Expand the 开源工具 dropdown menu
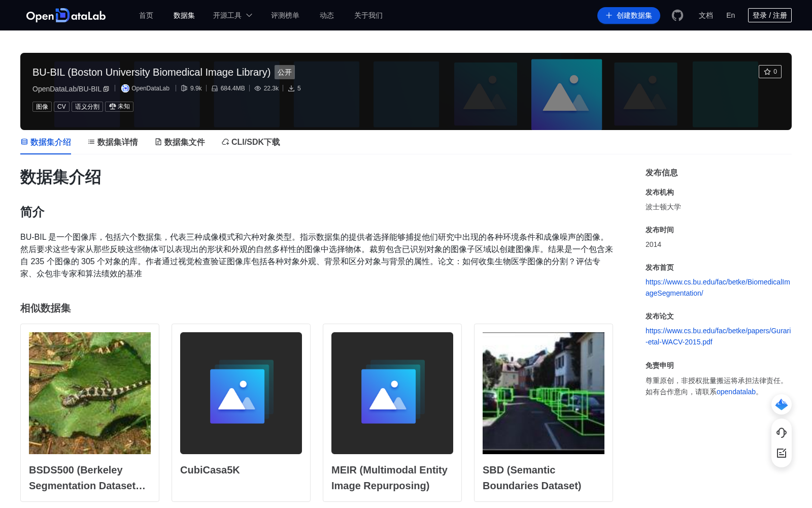Image resolution: width=812 pixels, height=508 pixels. tap(232, 15)
